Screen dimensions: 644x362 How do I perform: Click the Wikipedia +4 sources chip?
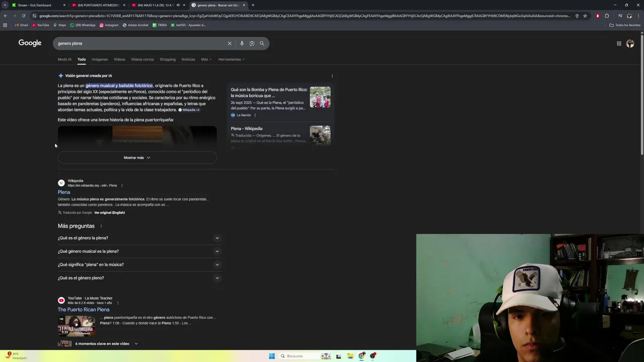click(189, 110)
